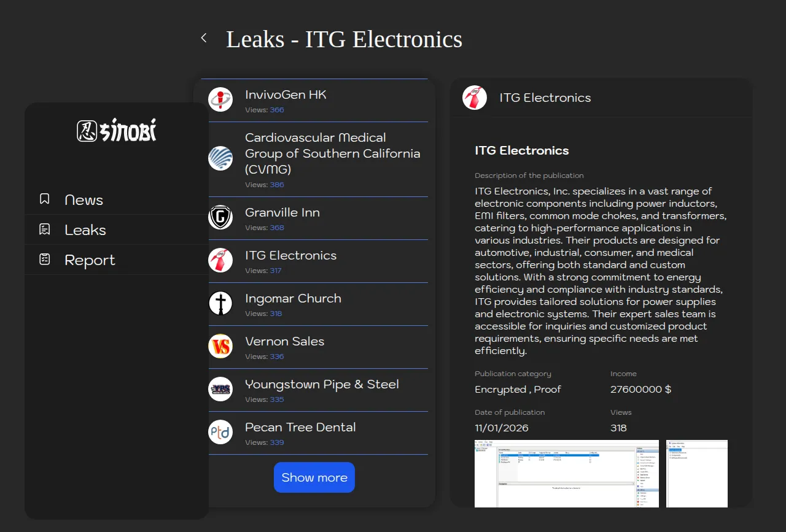Click the ITG Electronics logo in detail header

coord(475,98)
